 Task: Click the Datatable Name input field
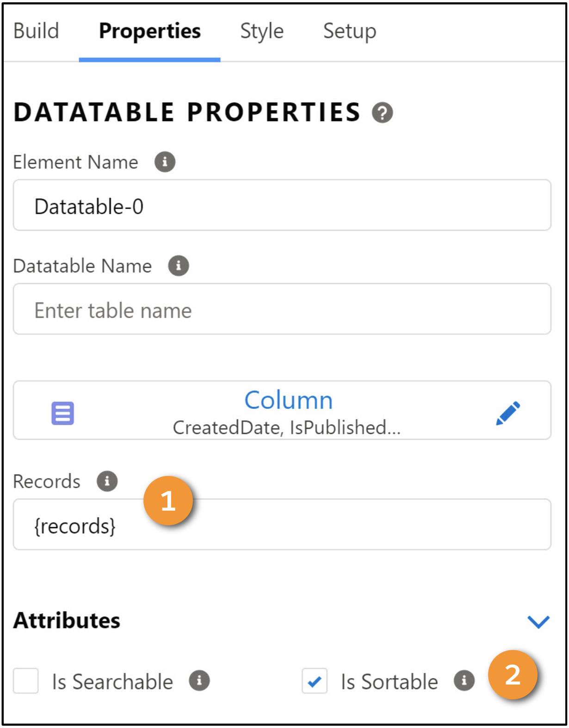point(282,309)
